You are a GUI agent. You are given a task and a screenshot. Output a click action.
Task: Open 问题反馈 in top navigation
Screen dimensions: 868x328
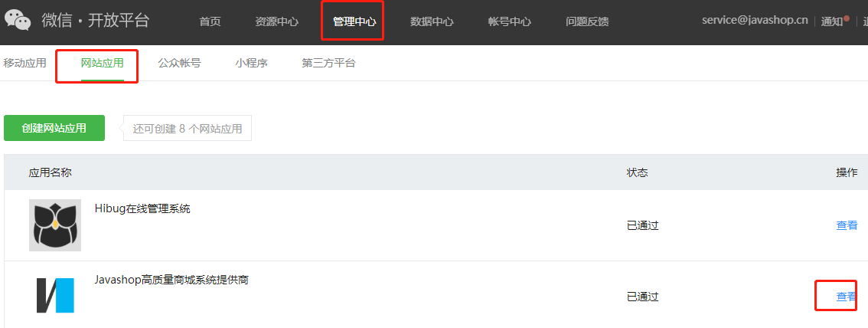(587, 21)
